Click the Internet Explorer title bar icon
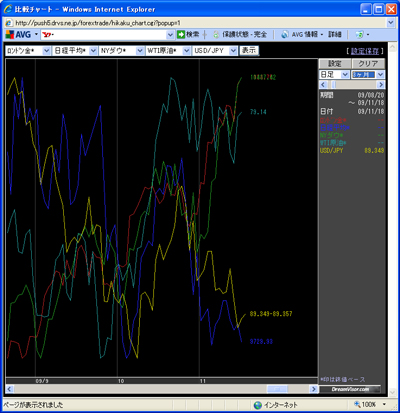400x413 pixels. point(8,9)
